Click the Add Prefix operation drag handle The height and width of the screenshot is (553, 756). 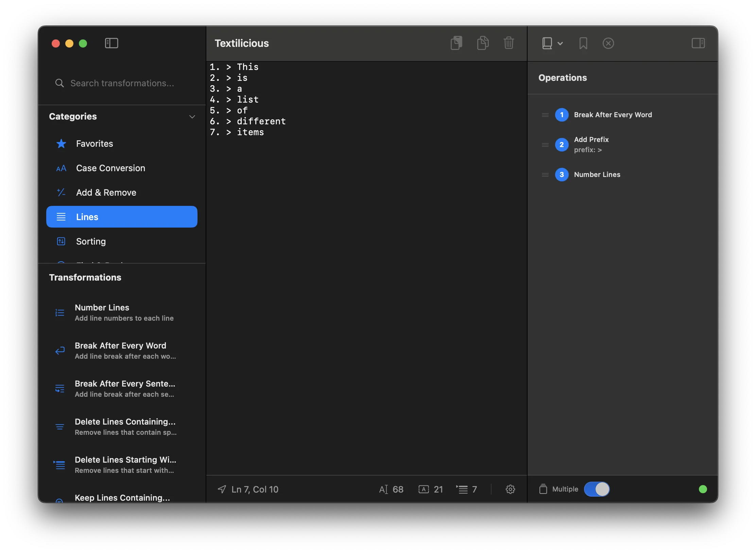(x=545, y=145)
